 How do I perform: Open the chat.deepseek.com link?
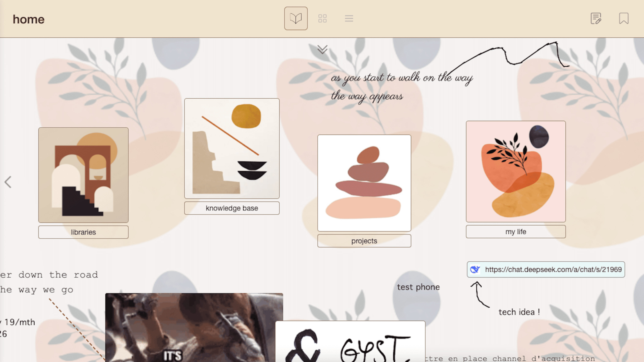[x=553, y=269]
